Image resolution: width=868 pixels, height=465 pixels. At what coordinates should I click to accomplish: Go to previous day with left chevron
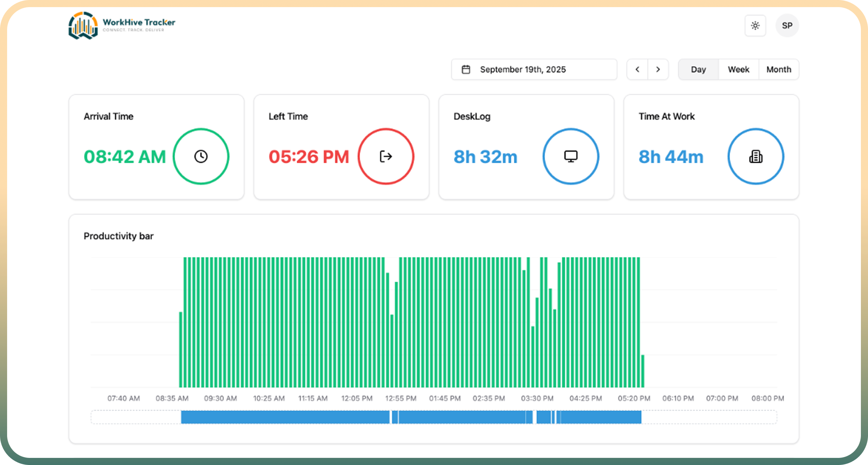637,69
